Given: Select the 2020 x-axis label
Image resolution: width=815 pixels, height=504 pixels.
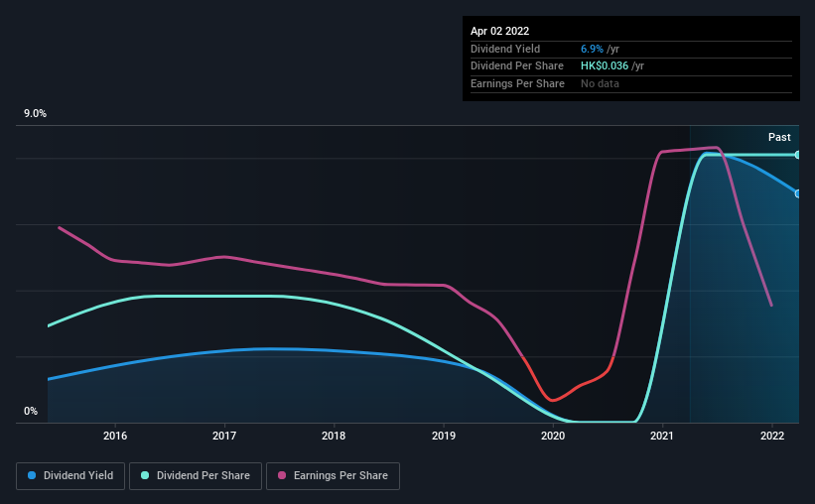Looking at the screenshot, I should click(553, 435).
